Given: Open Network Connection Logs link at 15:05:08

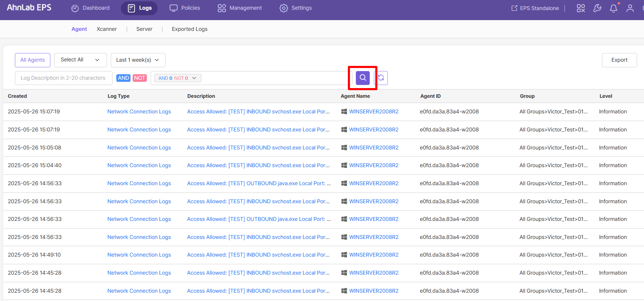Looking at the screenshot, I should click(x=139, y=148).
